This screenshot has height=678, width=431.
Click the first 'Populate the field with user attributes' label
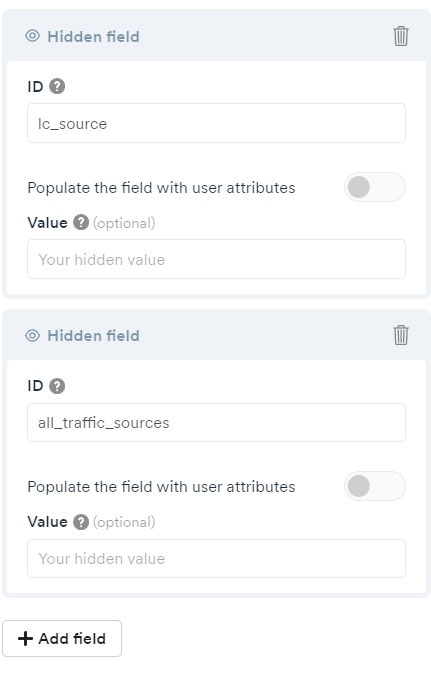click(161, 188)
